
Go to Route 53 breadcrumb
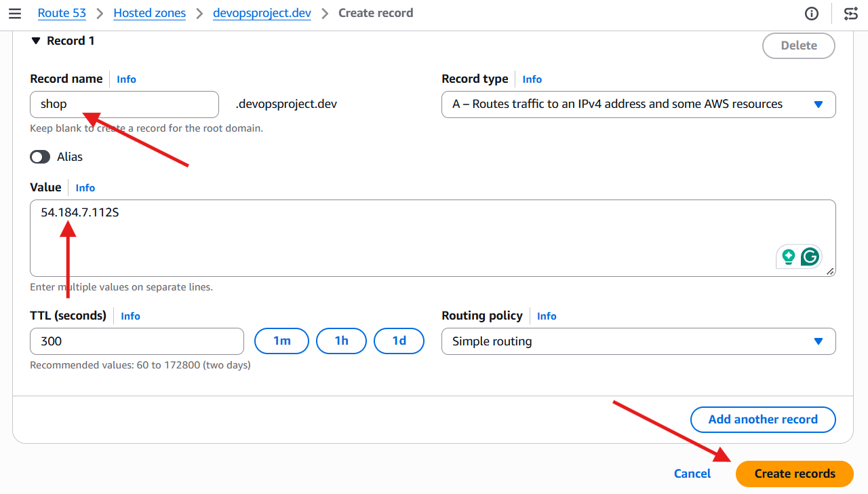point(62,13)
